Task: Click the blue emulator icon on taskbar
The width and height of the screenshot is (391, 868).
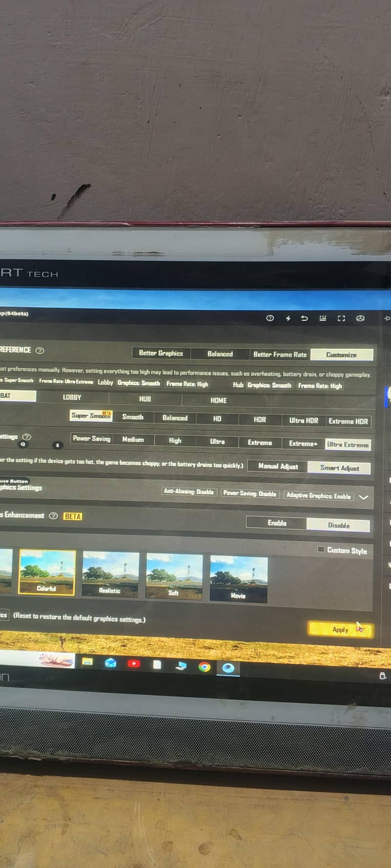Action: (x=228, y=668)
